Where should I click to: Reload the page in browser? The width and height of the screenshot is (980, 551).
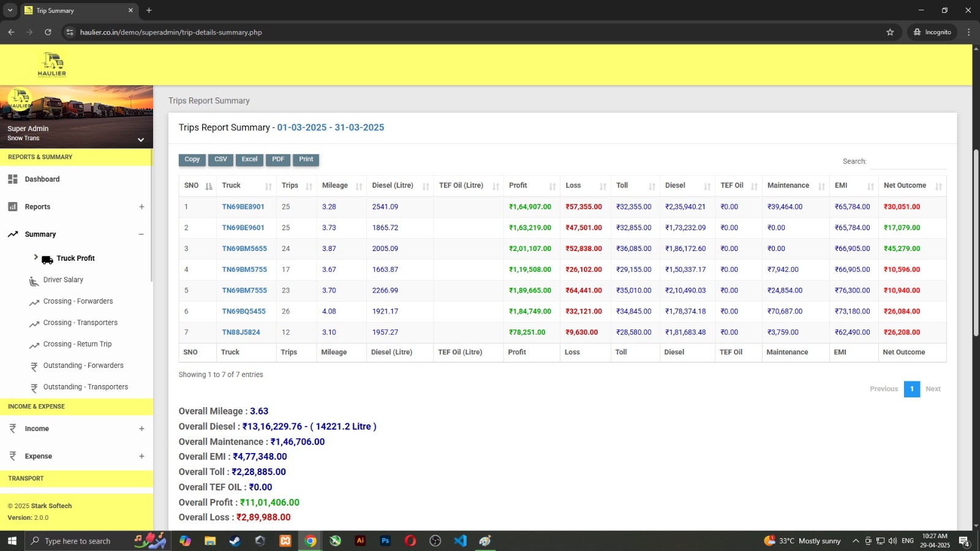[x=48, y=32]
